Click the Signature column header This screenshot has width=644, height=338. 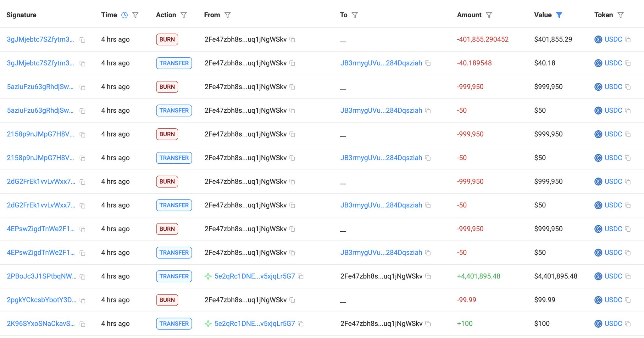(21, 15)
